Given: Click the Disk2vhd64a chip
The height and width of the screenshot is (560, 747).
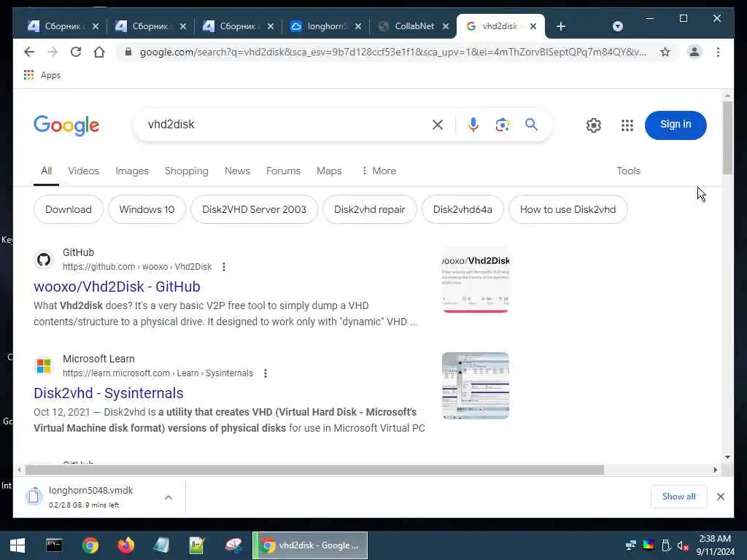Looking at the screenshot, I should coord(462,209).
